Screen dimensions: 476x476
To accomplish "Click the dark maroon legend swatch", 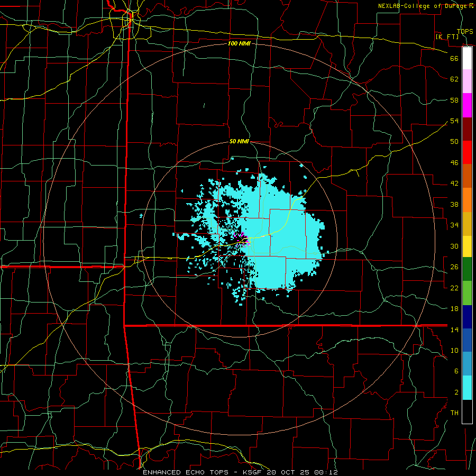I will (x=467, y=129).
